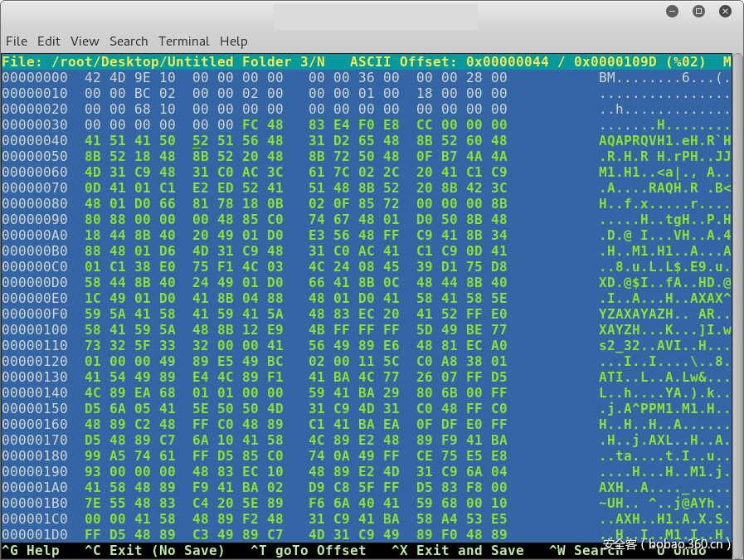The width and height of the screenshot is (744, 560).
Task: Open the Edit menu
Action: tap(49, 41)
